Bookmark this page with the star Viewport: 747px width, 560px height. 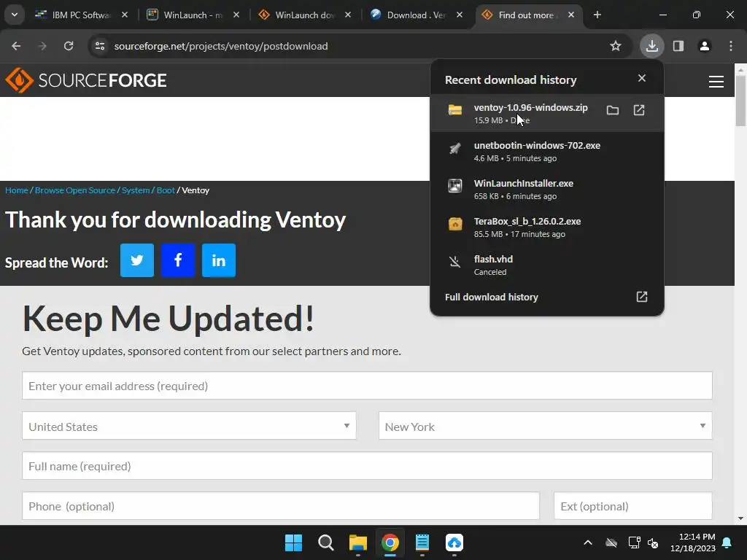coord(616,46)
